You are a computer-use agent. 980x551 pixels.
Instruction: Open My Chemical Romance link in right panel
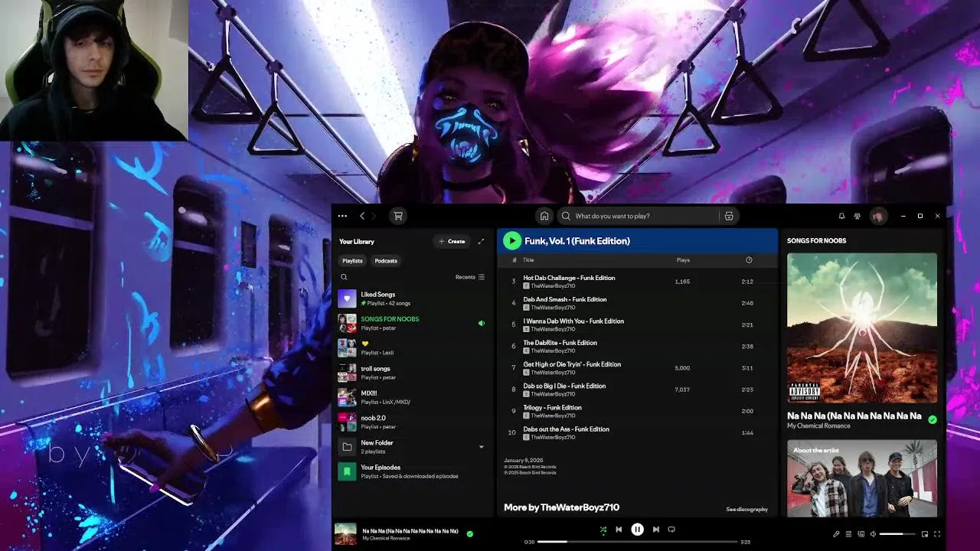coord(818,426)
